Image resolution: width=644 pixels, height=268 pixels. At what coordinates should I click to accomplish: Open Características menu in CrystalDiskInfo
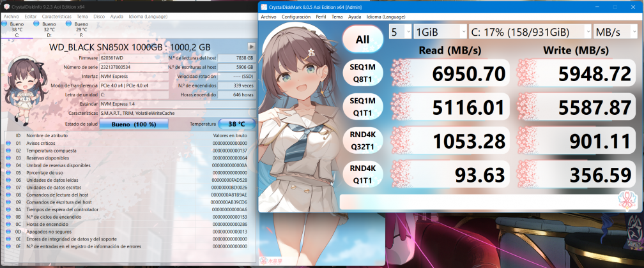(57, 17)
